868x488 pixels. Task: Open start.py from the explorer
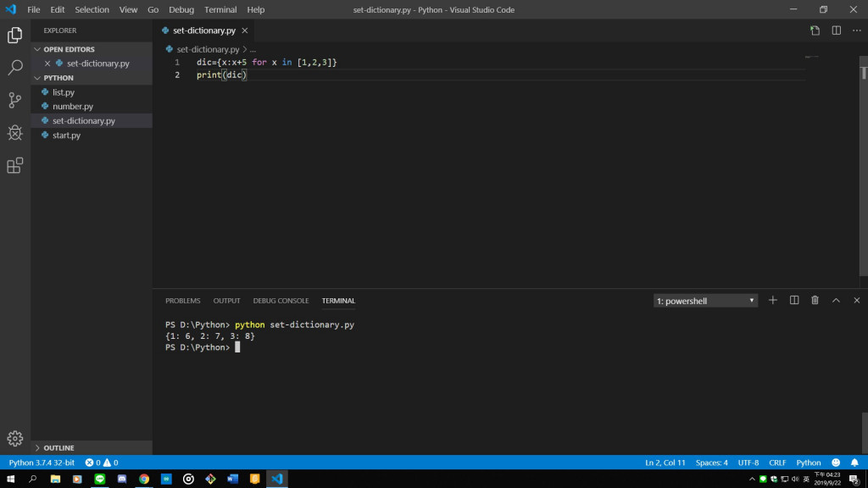92,135
